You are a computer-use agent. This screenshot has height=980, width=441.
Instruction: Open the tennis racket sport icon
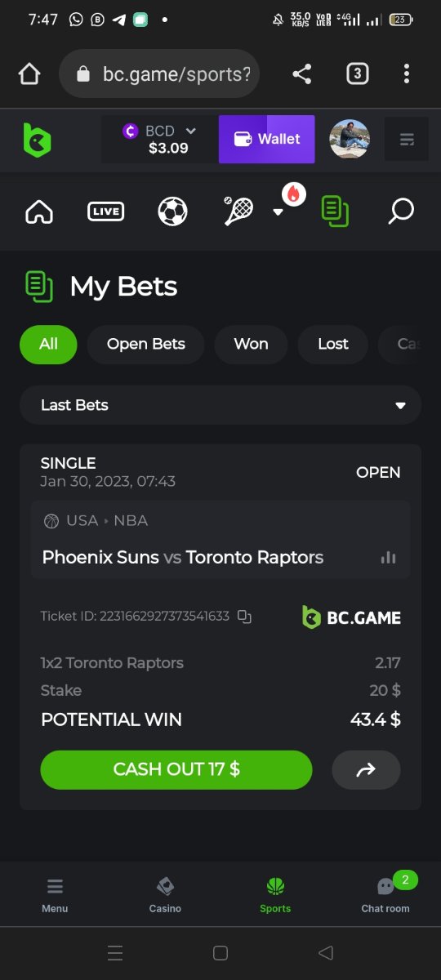tap(238, 211)
